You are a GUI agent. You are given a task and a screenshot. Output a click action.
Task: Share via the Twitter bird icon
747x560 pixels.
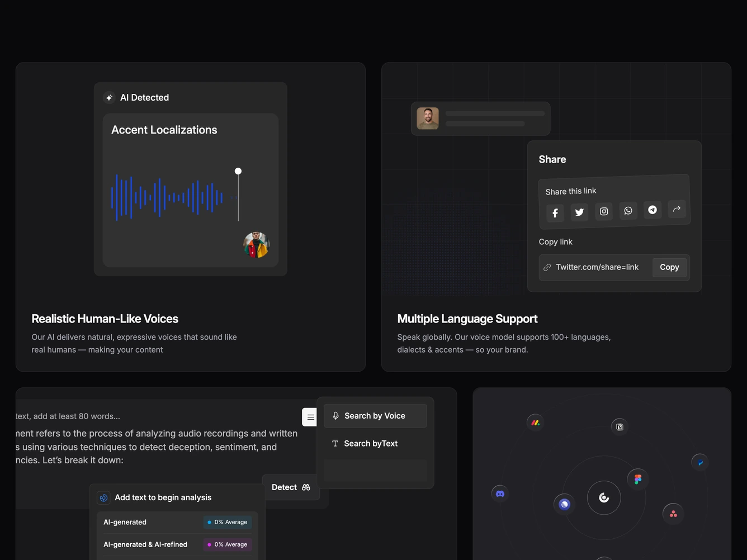pos(579,212)
